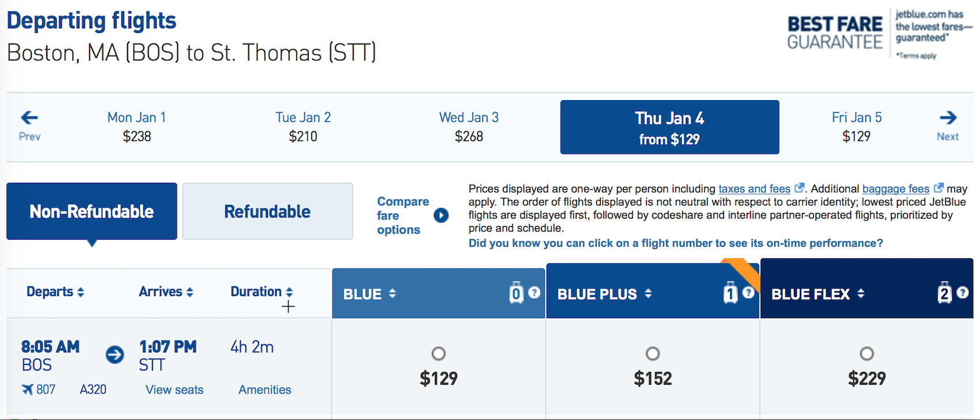Click the Prev left arrow icon
The height and width of the screenshot is (420, 980).
(29, 118)
